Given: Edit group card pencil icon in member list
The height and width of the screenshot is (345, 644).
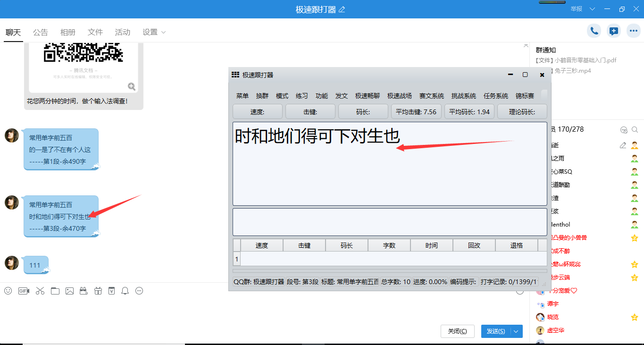Looking at the screenshot, I should pyautogui.click(x=623, y=145).
